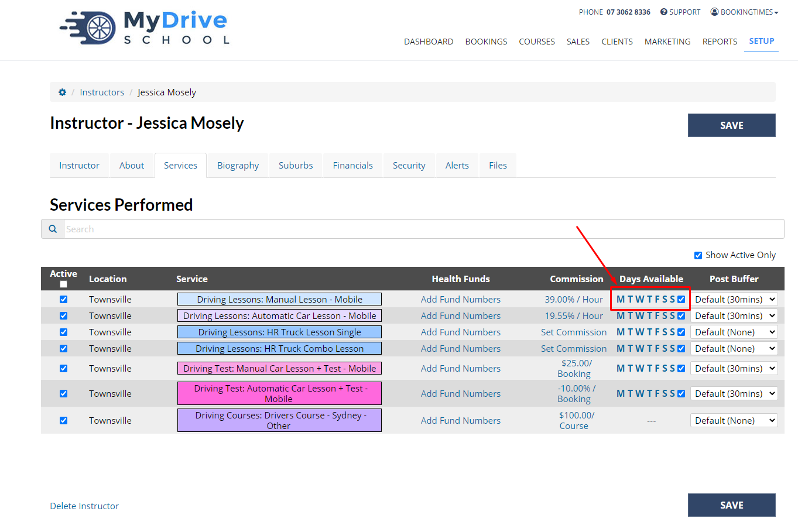The image size is (798, 532).
Task: Open the REPORTS menu
Action: (x=720, y=42)
